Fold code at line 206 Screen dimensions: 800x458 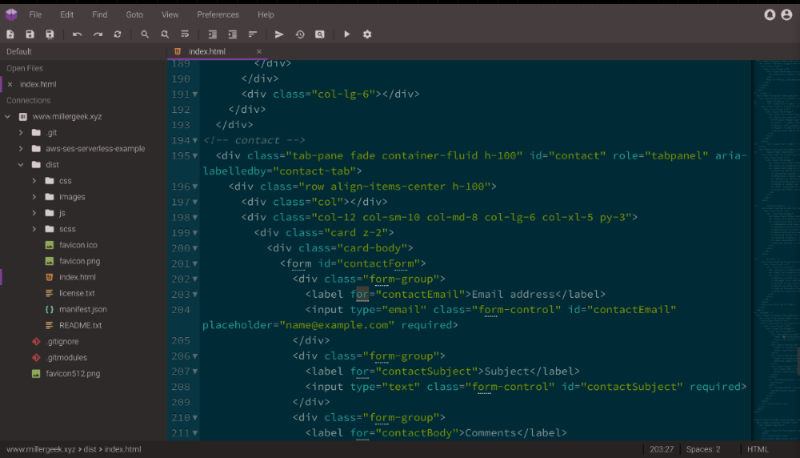tap(195, 357)
